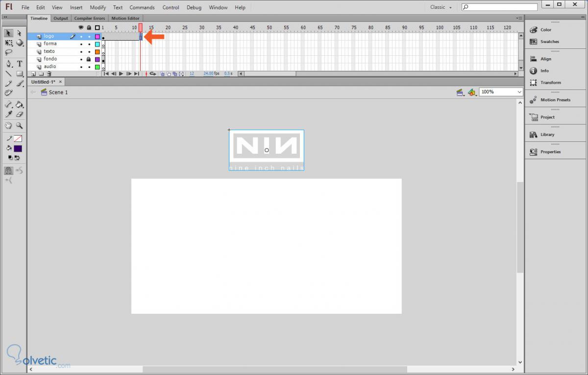Play the timeline animation
This screenshot has height=375, width=588.
click(x=121, y=74)
